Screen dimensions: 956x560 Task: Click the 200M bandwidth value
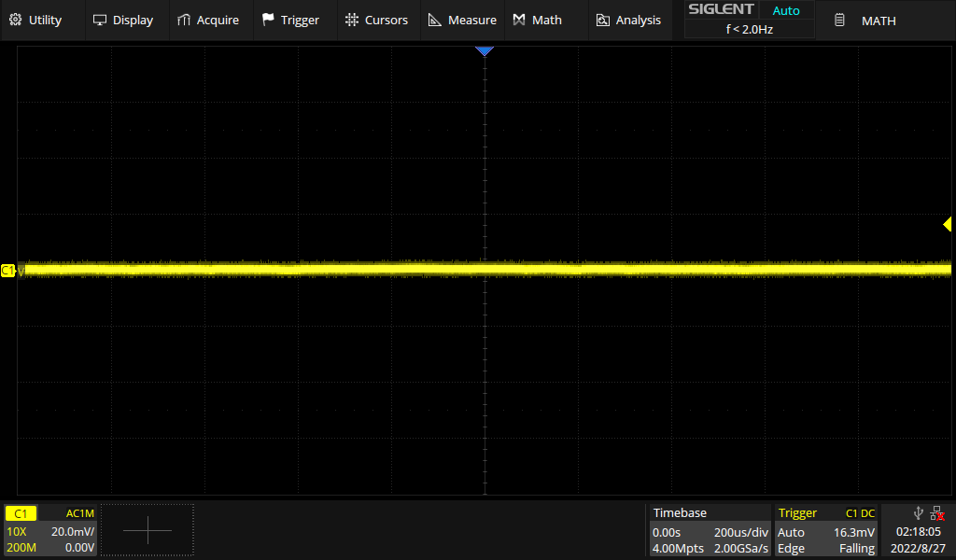coord(21,547)
